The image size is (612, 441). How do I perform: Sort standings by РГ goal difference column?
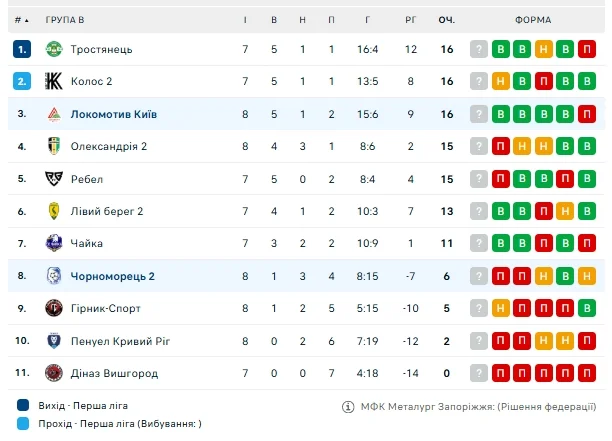(410, 20)
